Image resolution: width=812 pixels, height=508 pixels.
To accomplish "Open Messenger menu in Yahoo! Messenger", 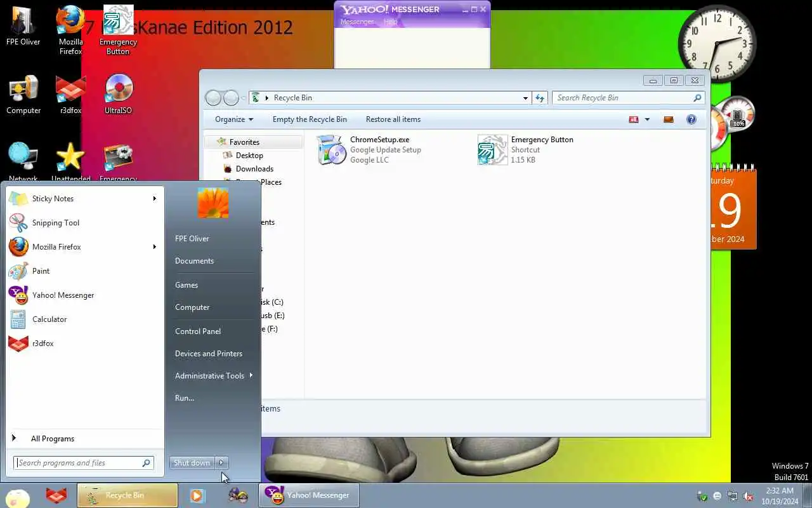I will tap(357, 22).
